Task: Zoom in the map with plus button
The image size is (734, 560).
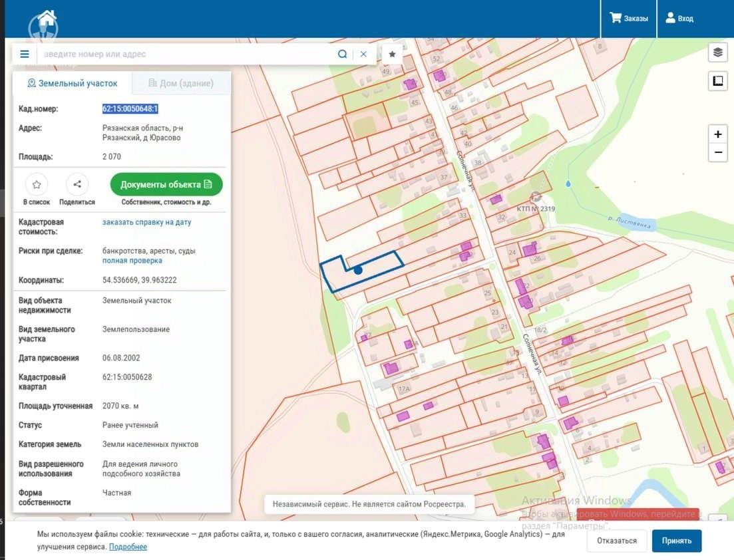Action: pyautogui.click(x=717, y=134)
